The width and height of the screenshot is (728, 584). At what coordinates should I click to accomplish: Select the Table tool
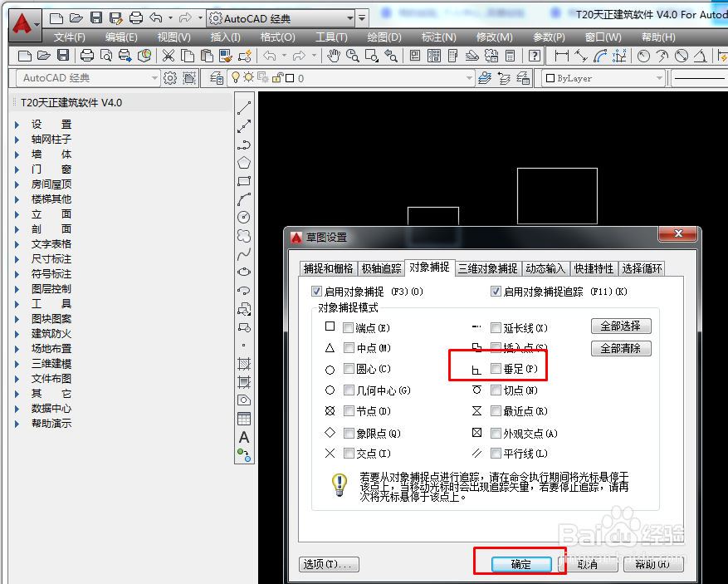click(244, 418)
